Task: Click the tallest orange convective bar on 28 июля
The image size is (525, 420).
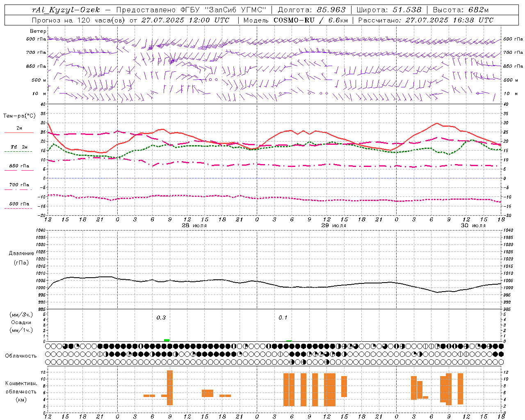Action: coord(170,388)
